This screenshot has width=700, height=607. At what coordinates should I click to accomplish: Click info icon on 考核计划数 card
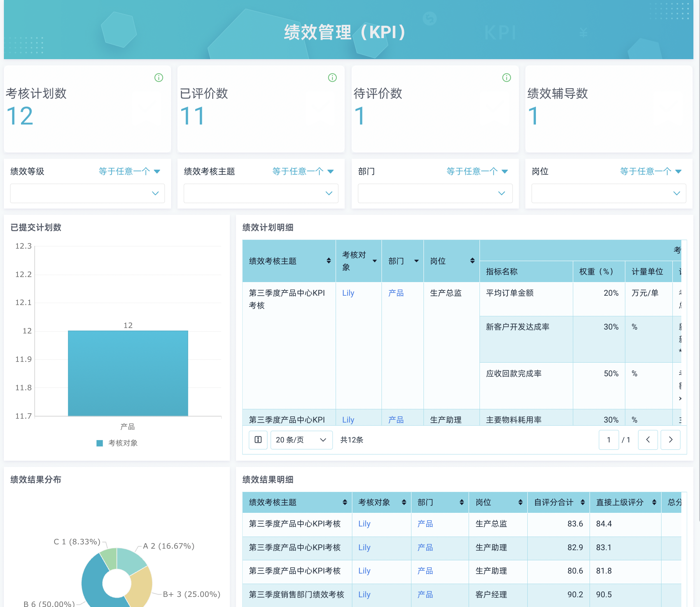point(159,78)
